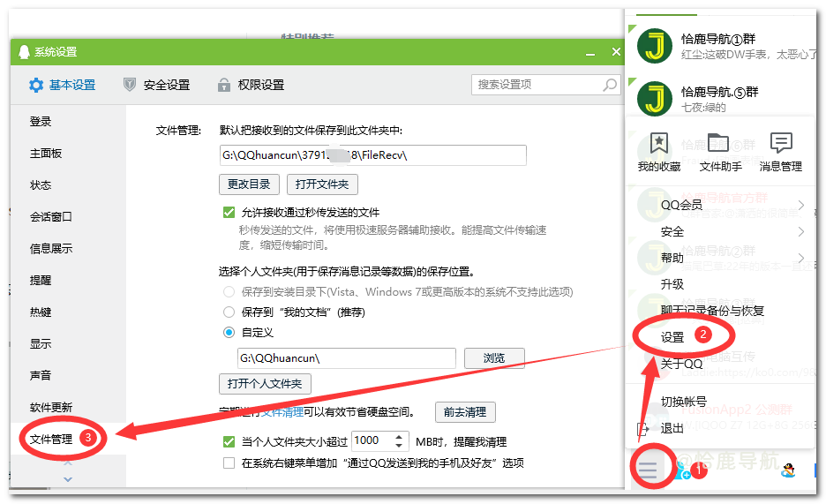Image resolution: width=826 pixels, height=504 pixels.
Task: Click the 浏览 browse button
Action: (x=494, y=358)
